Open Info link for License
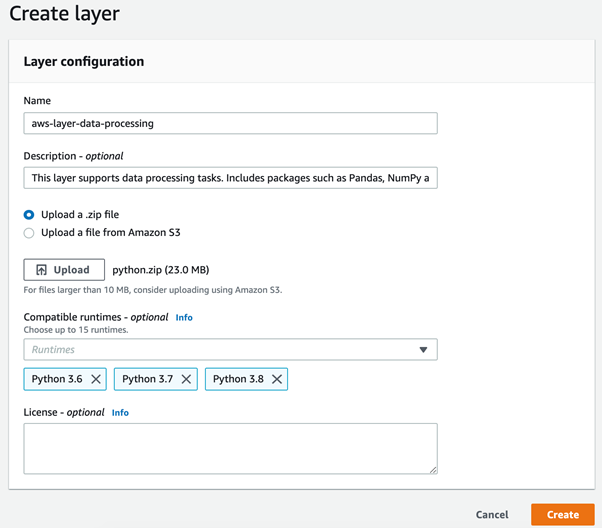The height and width of the screenshot is (528, 602). 120,413
